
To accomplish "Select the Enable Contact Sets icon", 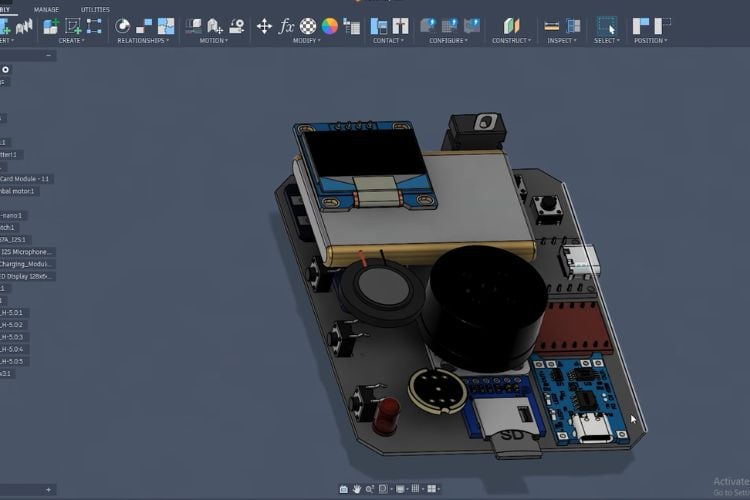I will point(379,26).
